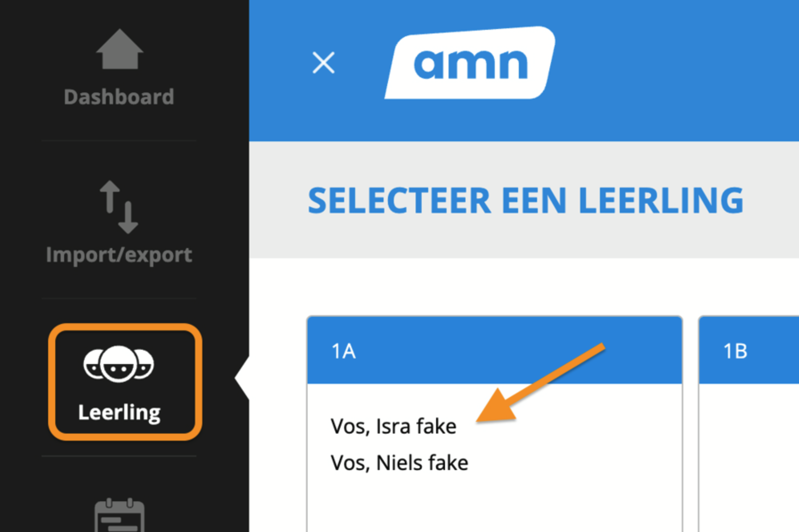799x532 pixels.
Task: Click the amn logo
Action: [x=470, y=63]
